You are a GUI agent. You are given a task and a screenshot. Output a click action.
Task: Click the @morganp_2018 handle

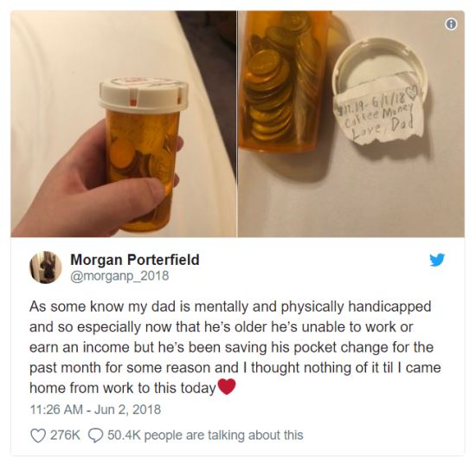[x=119, y=275]
